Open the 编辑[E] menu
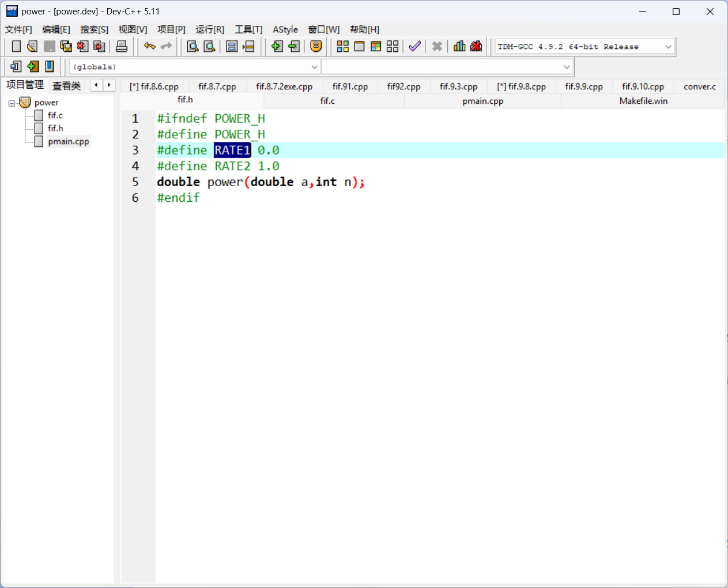Viewport: 728px width, 588px height. [56, 29]
